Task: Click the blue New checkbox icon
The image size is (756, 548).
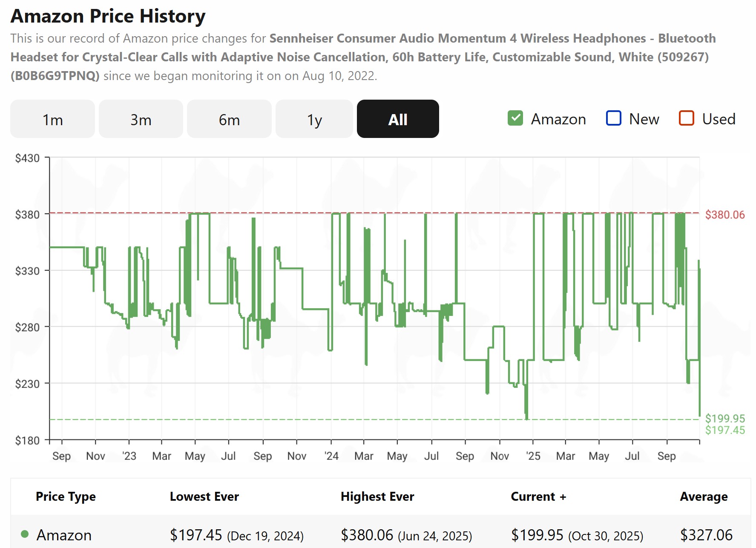Action: (x=613, y=119)
